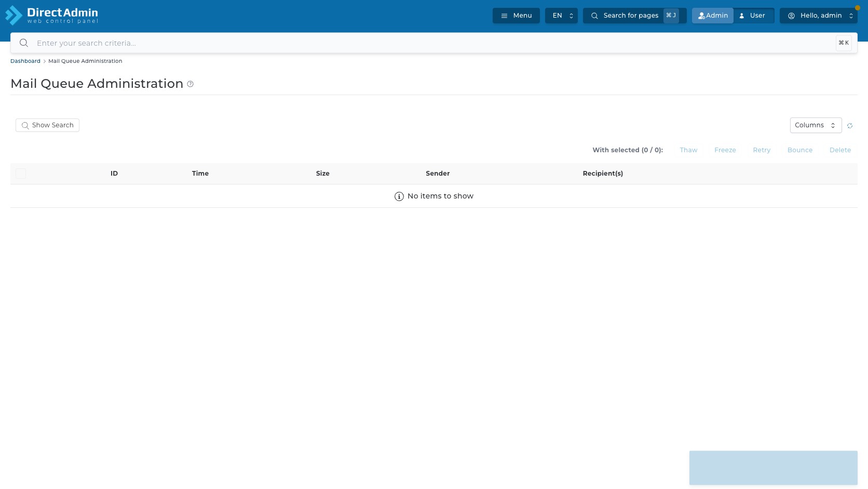Open the Columns dropdown

pos(816,125)
